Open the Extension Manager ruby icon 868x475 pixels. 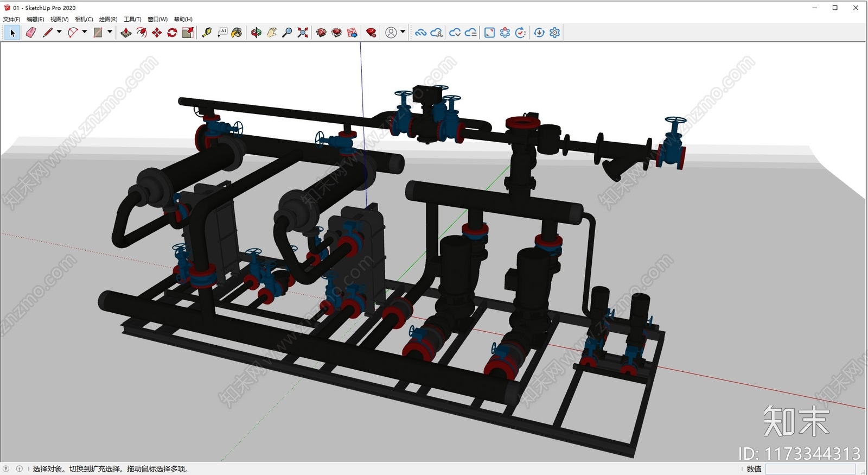point(371,33)
